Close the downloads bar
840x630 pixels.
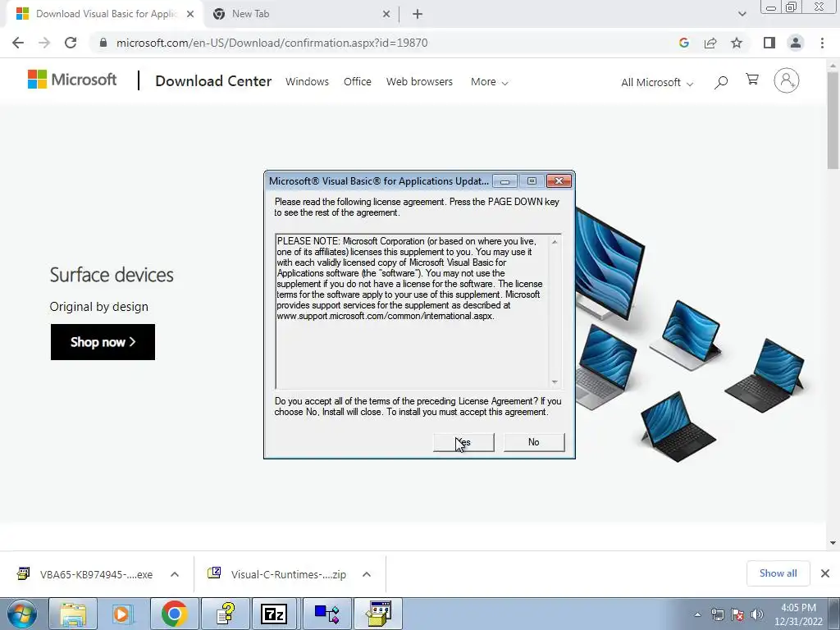[825, 573]
